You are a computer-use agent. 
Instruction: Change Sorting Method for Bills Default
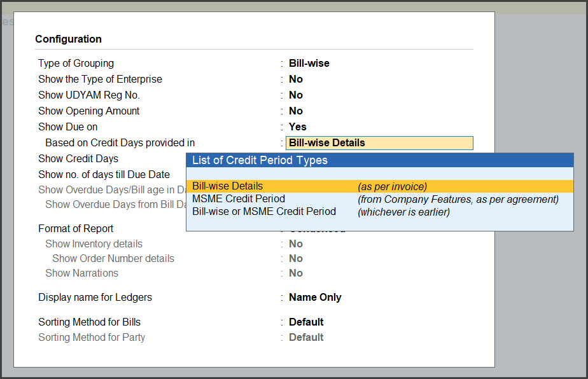pyautogui.click(x=306, y=322)
